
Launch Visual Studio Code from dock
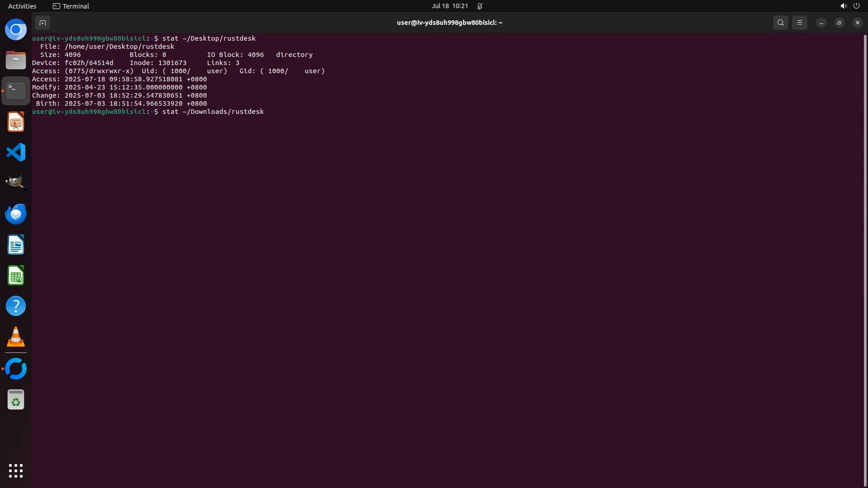pyautogui.click(x=16, y=152)
